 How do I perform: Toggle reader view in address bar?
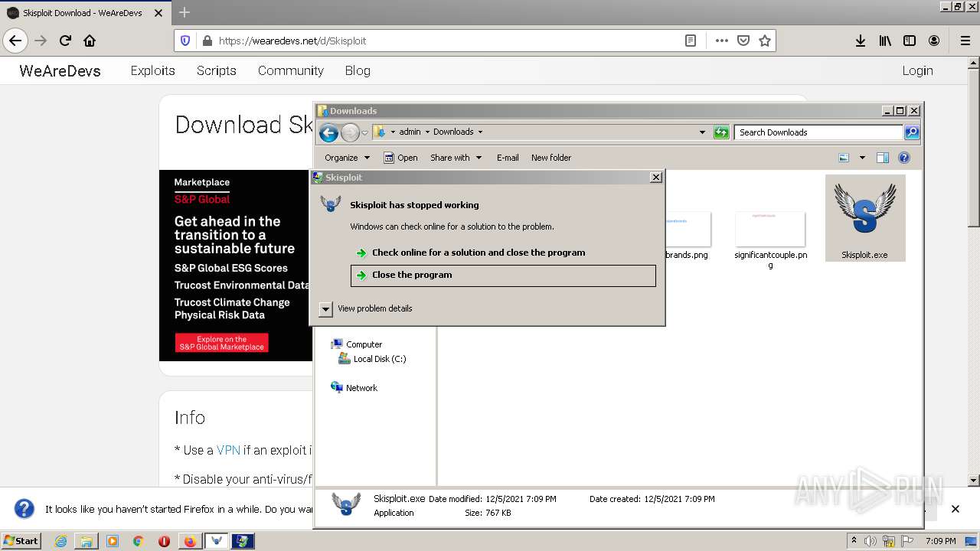(x=691, y=41)
